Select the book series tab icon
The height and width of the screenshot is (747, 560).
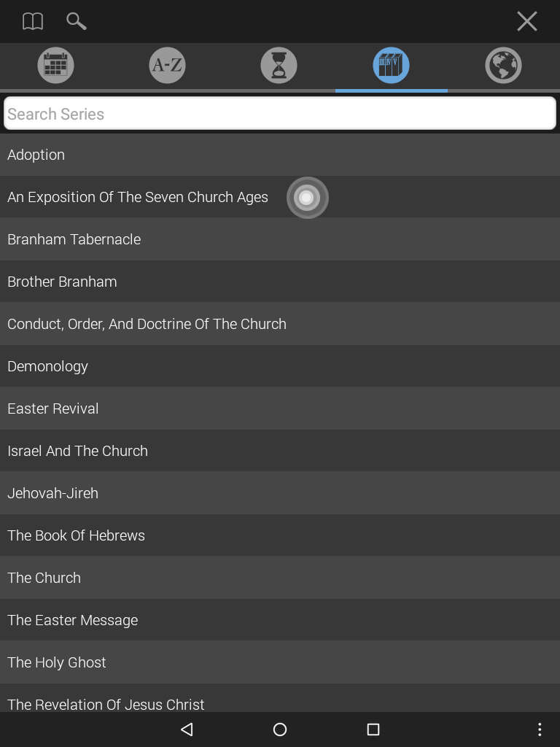(x=391, y=65)
